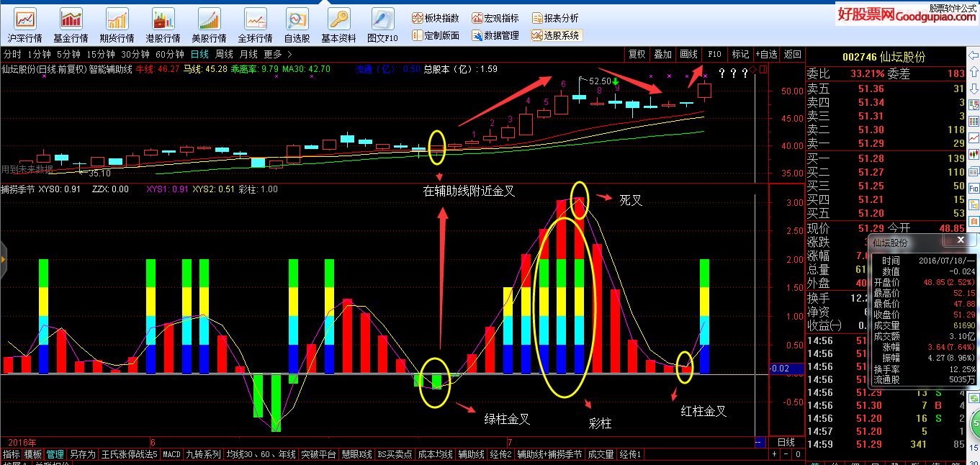Switch to 1分钟 period
Viewport: 980px width, 465px height.
[x=39, y=54]
